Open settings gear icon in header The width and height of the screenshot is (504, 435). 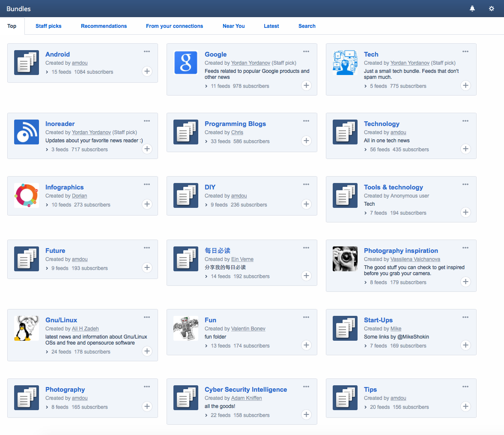click(x=492, y=9)
